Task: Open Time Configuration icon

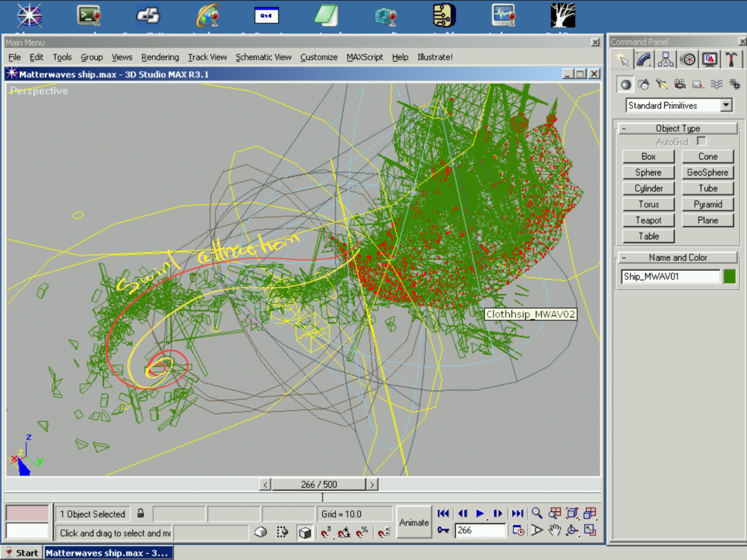Action: point(518,530)
